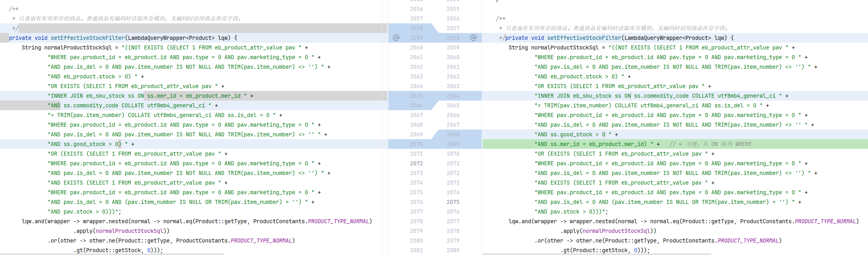The height and width of the screenshot is (255, 868).
Task: Click 'AND eb_product.stock > 0)' in right pane
Action: tap(578, 76)
